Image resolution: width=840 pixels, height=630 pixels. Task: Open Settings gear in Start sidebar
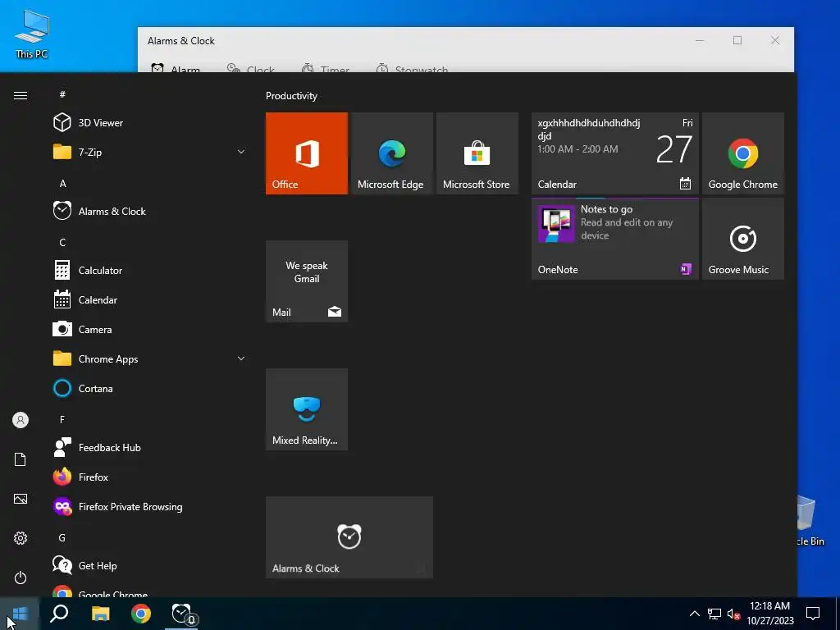(x=21, y=538)
